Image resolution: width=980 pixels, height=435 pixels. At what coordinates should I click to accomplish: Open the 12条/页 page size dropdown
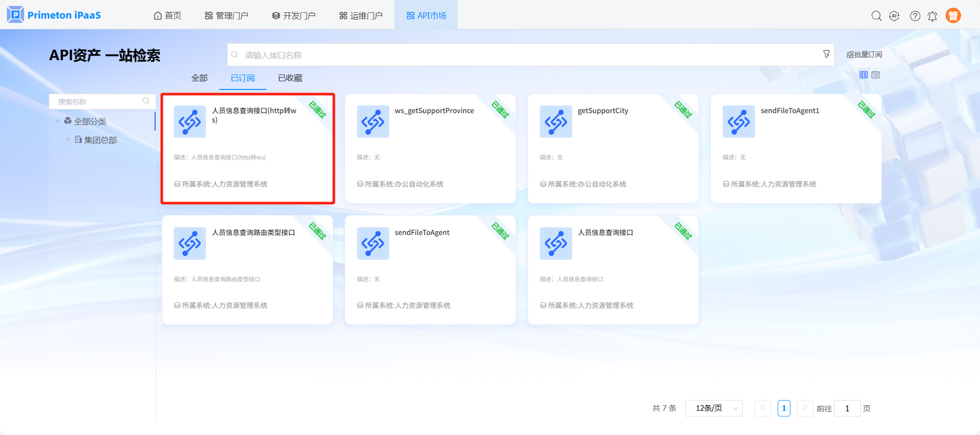(x=713, y=408)
